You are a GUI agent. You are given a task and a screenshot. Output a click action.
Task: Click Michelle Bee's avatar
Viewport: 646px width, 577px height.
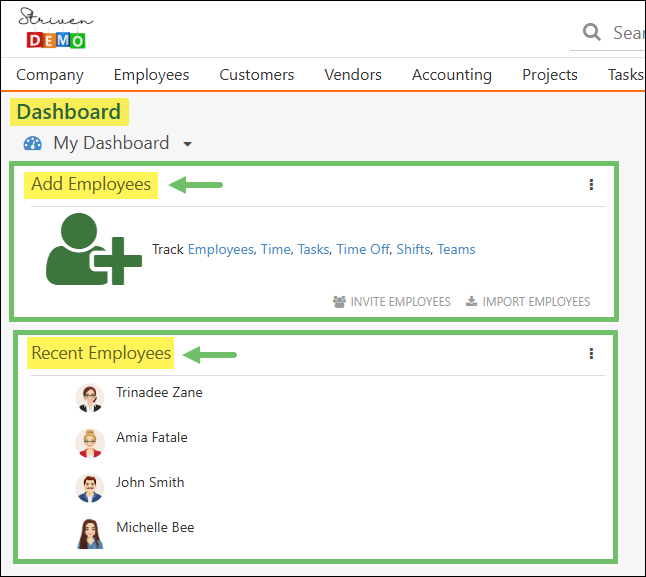click(90, 533)
